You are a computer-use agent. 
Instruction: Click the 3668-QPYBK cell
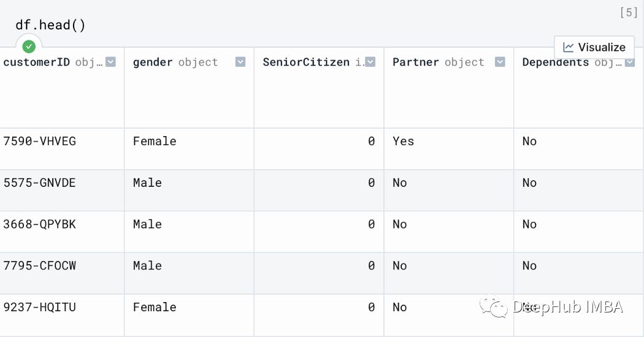point(40,224)
